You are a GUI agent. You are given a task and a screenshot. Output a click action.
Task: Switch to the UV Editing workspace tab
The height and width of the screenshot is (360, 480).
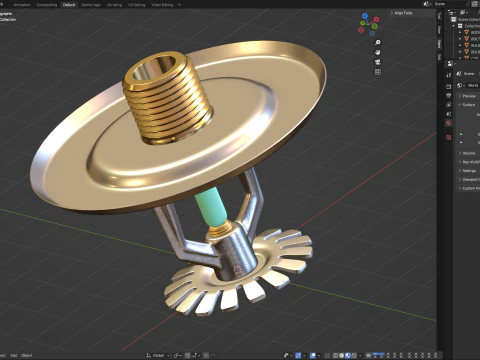137,5
